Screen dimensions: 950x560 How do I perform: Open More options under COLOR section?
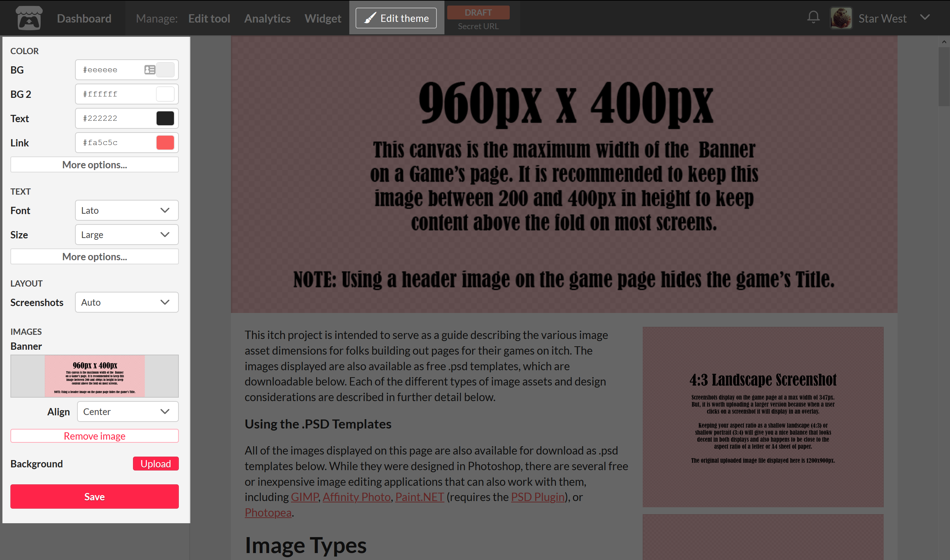tap(95, 165)
